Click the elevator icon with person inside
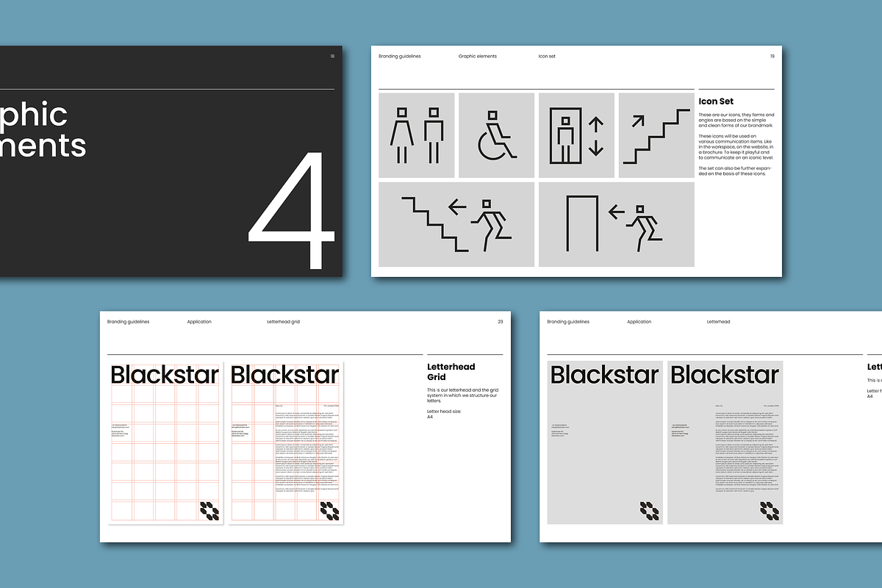Image resolution: width=882 pixels, height=588 pixels. [x=576, y=135]
